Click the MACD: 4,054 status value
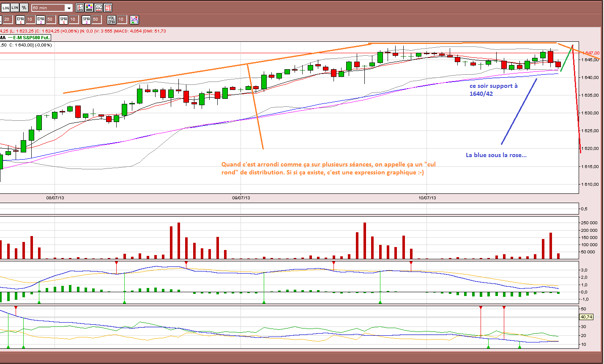 (x=128, y=31)
